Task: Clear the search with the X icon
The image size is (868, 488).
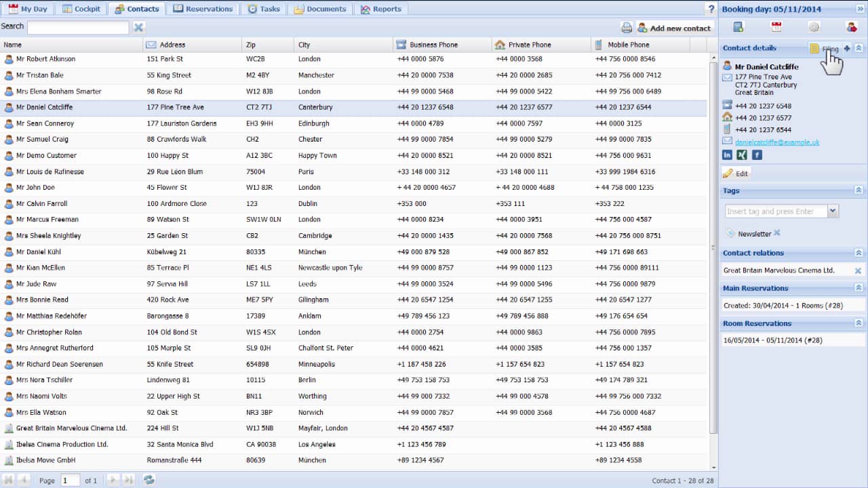Action: point(138,27)
